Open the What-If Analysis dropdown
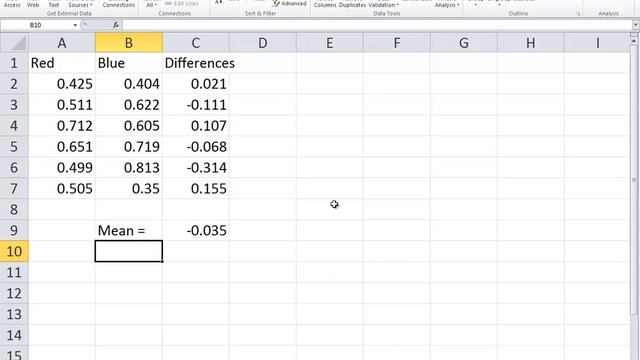Viewport: 640px width, 360px height. [447, 5]
